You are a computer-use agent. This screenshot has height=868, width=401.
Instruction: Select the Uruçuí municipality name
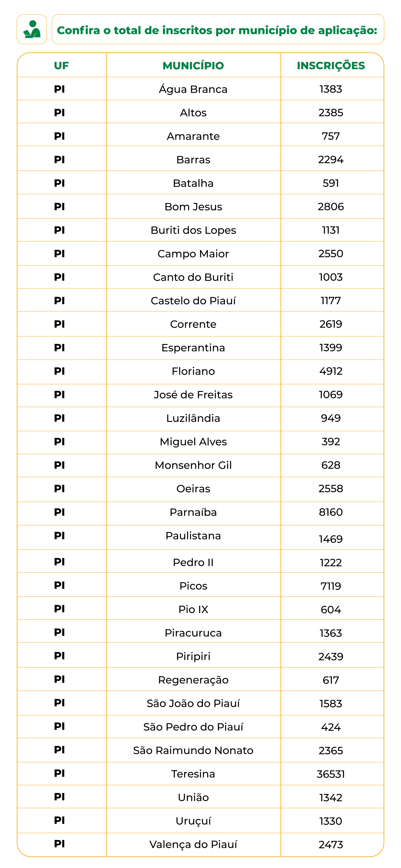(193, 821)
